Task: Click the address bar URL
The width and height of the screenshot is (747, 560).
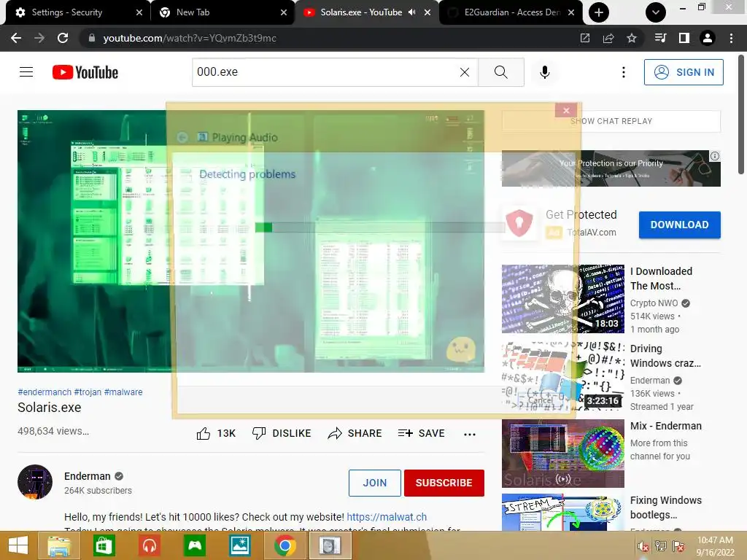Action: pos(190,38)
